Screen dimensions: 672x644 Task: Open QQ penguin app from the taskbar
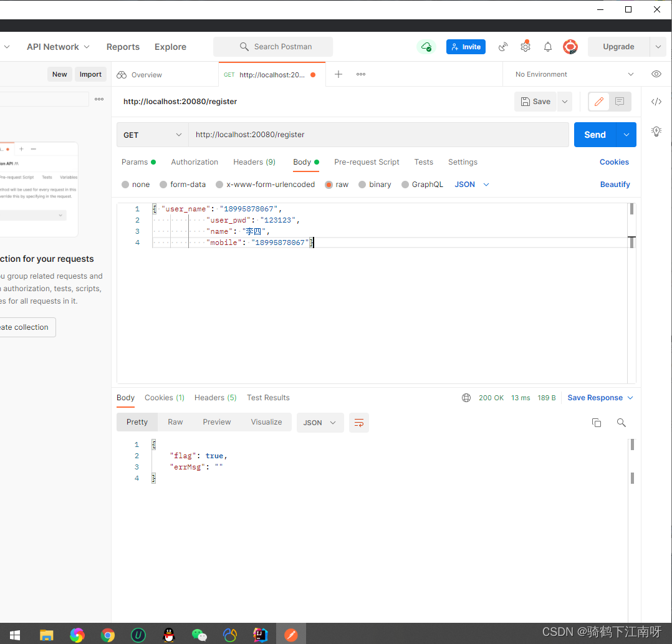pyautogui.click(x=170, y=635)
